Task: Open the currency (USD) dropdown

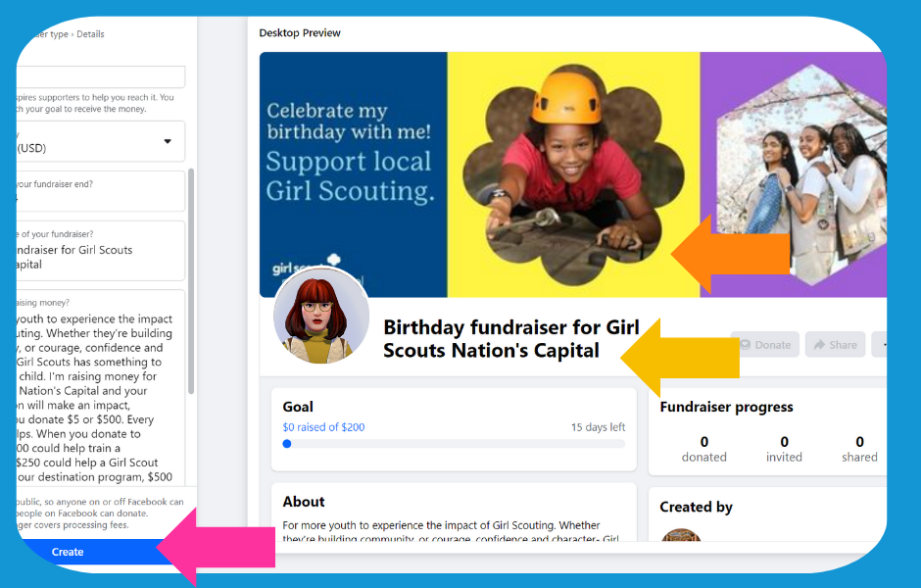Action: click(x=98, y=141)
